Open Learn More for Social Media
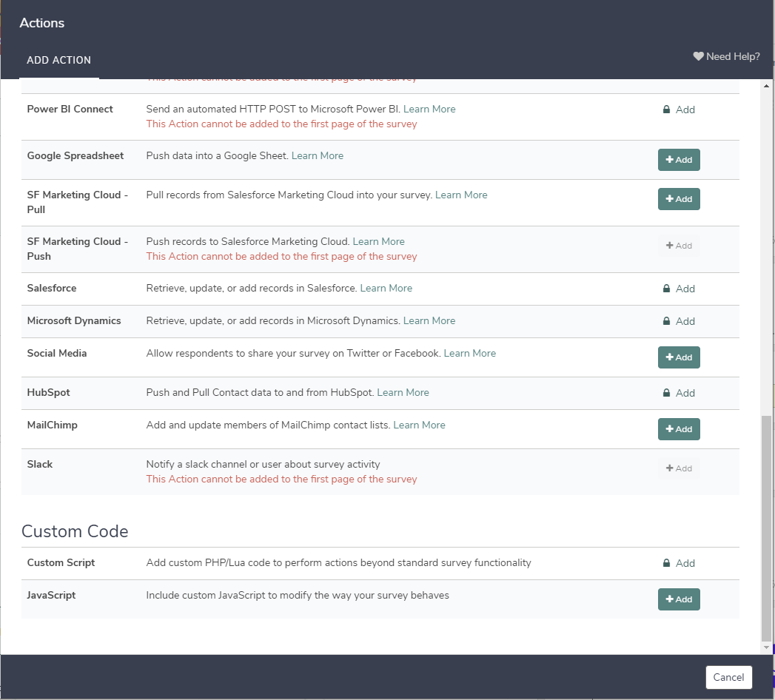 [469, 353]
